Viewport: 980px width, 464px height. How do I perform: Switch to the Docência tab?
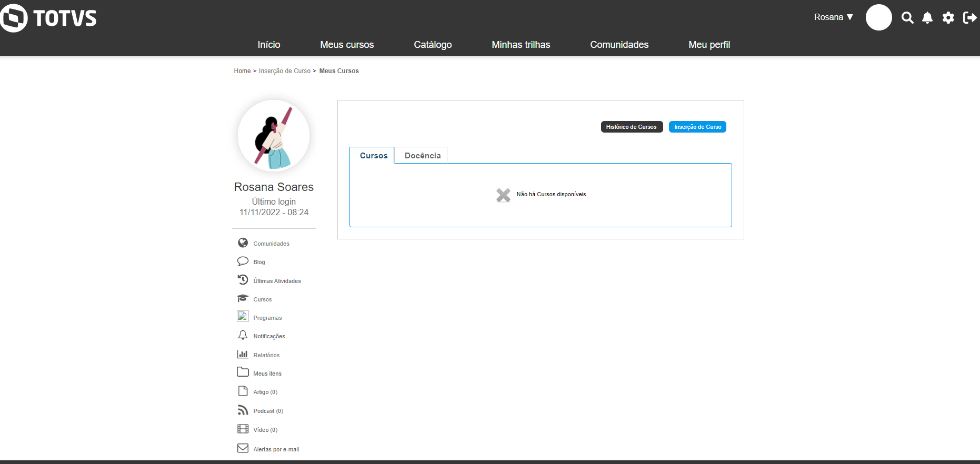(421, 155)
